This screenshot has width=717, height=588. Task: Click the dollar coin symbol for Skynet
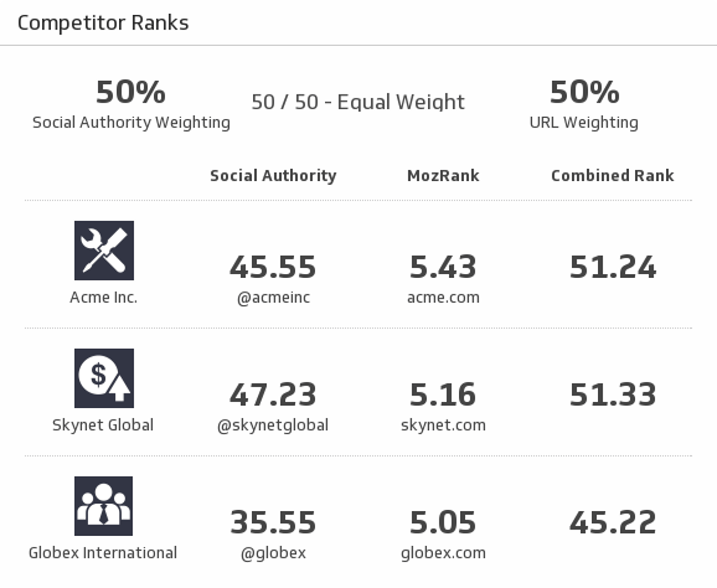pyautogui.click(x=98, y=373)
